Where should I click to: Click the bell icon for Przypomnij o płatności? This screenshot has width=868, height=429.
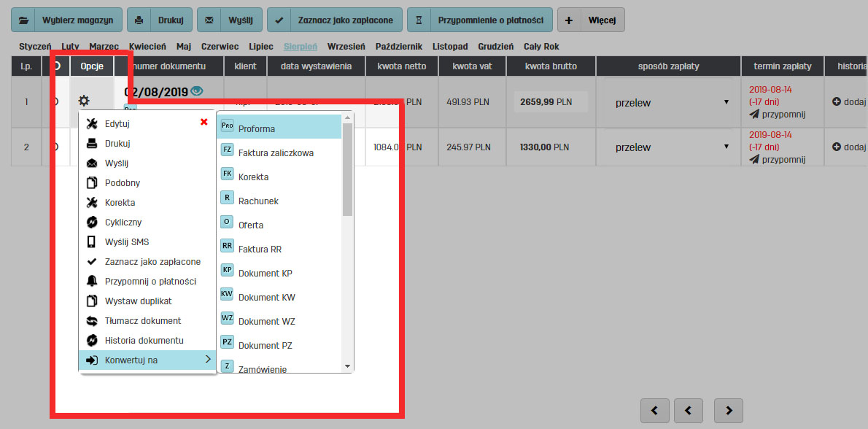click(x=92, y=281)
